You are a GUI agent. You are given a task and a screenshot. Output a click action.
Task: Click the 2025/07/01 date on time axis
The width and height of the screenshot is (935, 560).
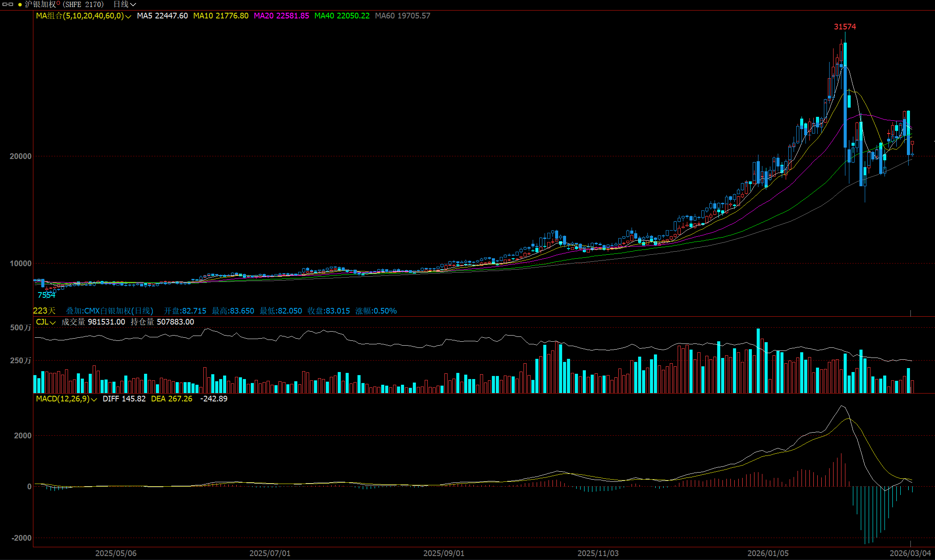tap(270, 553)
